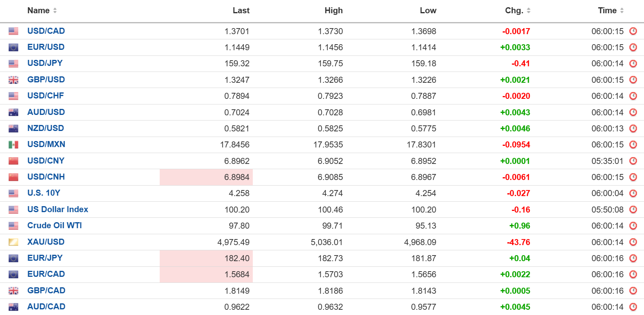Open the EUR/USD currency pair link
The image size is (644, 315).
coord(46,47)
